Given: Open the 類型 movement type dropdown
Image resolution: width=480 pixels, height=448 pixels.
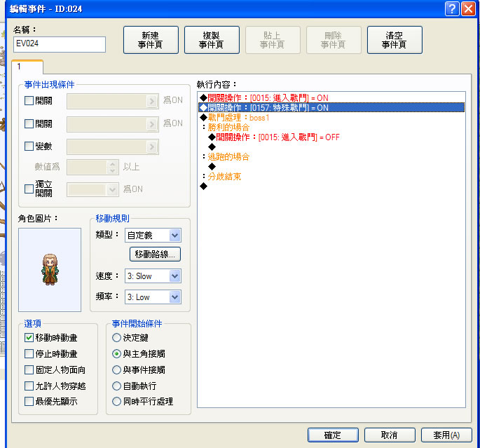Looking at the screenshot, I should pyautogui.click(x=174, y=235).
